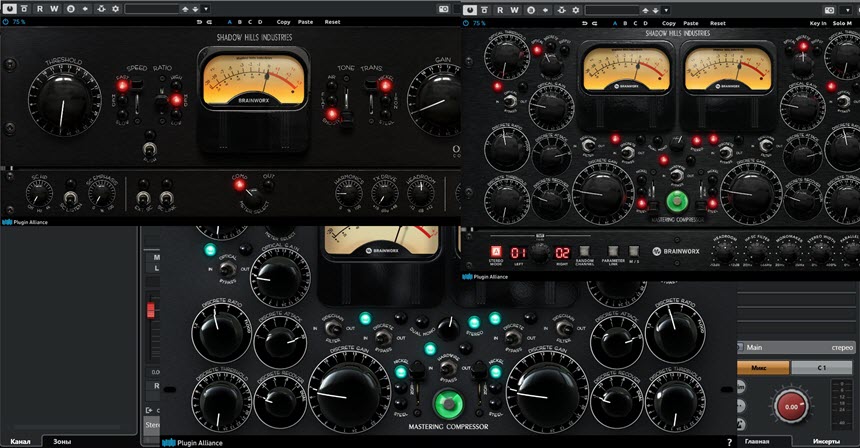Toggle Random Channel button in dual-meter compressor
Viewport: 860px width, 448px height.
pyautogui.click(x=585, y=251)
